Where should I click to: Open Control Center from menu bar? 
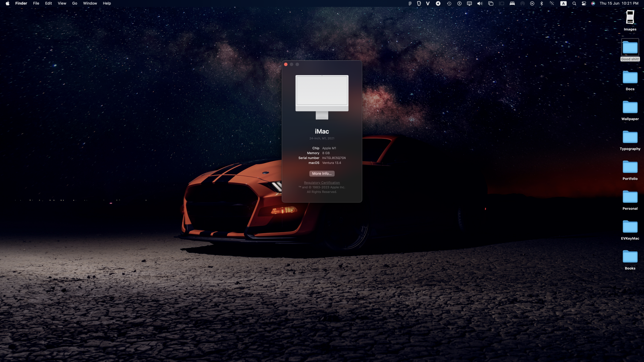[584, 3]
